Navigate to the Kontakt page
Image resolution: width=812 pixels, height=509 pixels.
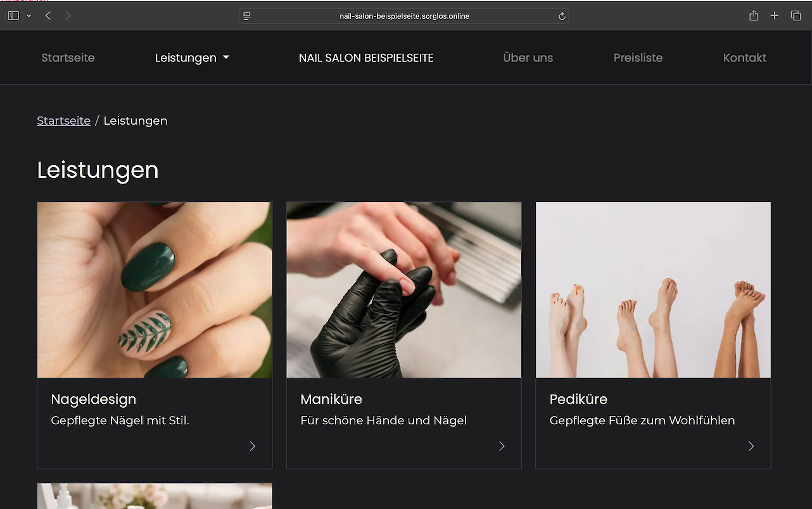tap(744, 58)
